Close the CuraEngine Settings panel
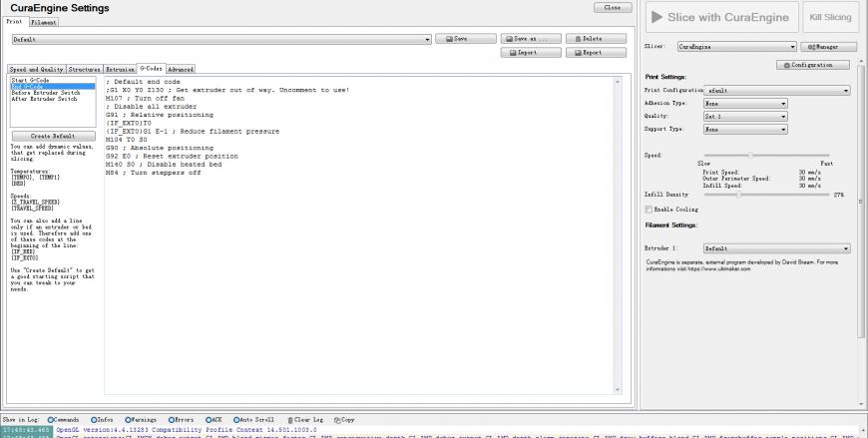The height and width of the screenshot is (438, 868). click(613, 8)
